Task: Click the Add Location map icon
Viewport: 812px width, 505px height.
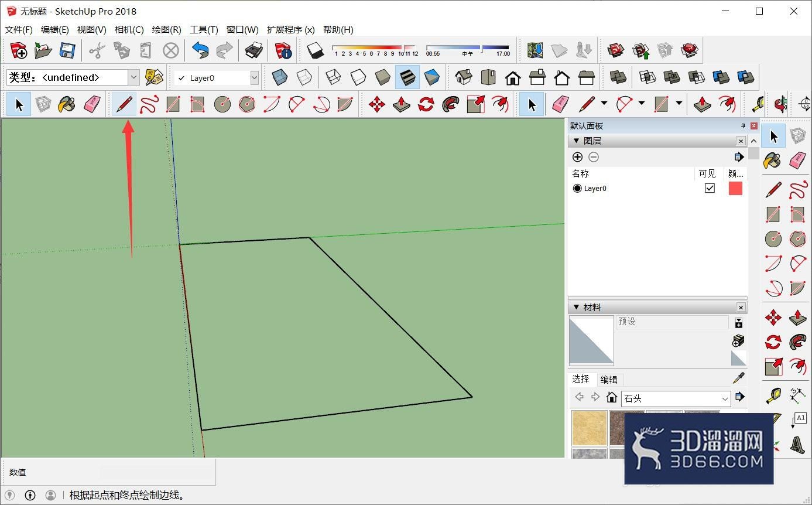Action: [535, 50]
